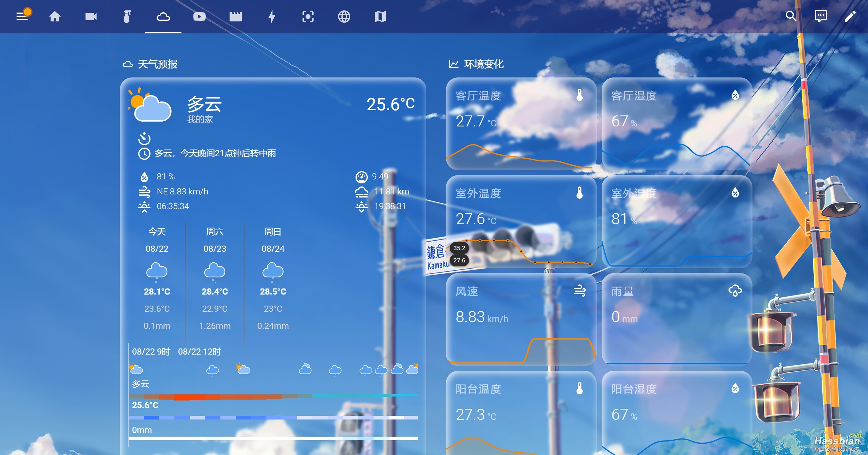Click the 阳台温度 thermometer icon
Screen dimensions: 868x455
point(580,388)
